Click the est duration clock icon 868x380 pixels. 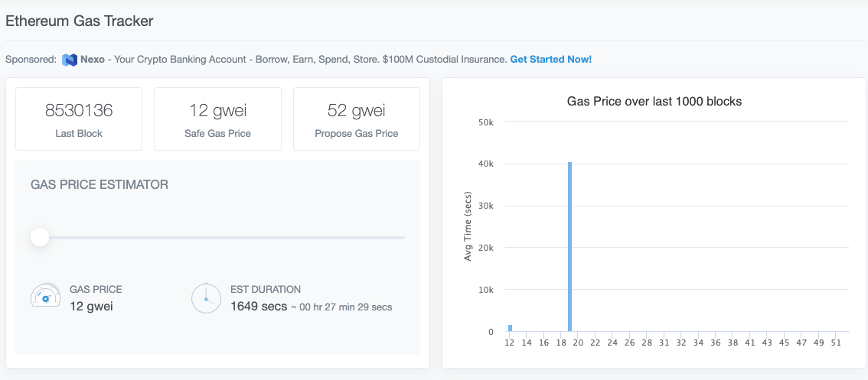[x=207, y=298]
